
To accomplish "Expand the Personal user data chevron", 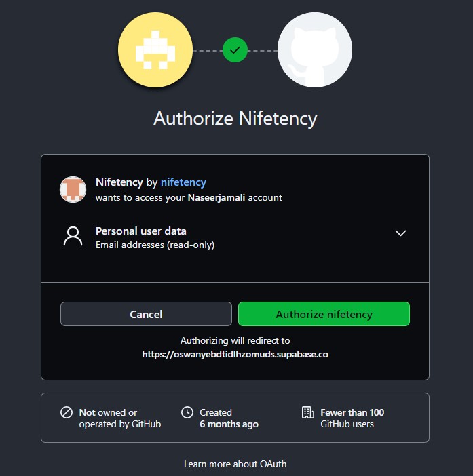I will click(400, 233).
